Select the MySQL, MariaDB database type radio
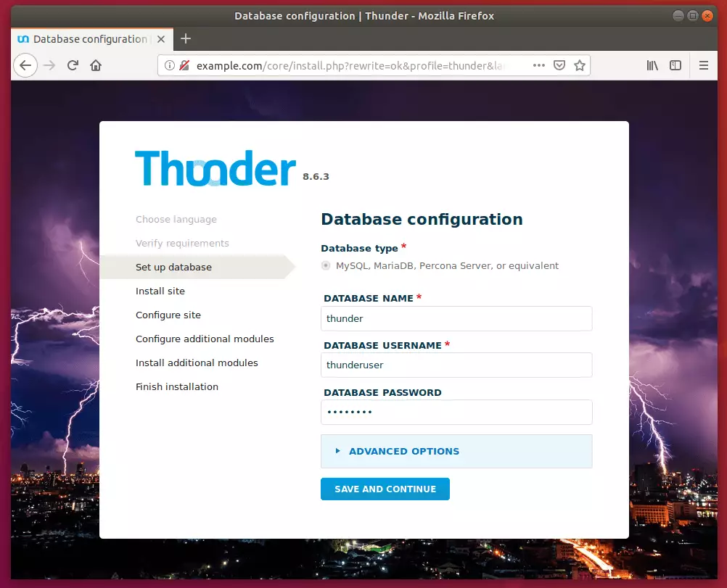The width and height of the screenshot is (727, 588). [x=326, y=265]
